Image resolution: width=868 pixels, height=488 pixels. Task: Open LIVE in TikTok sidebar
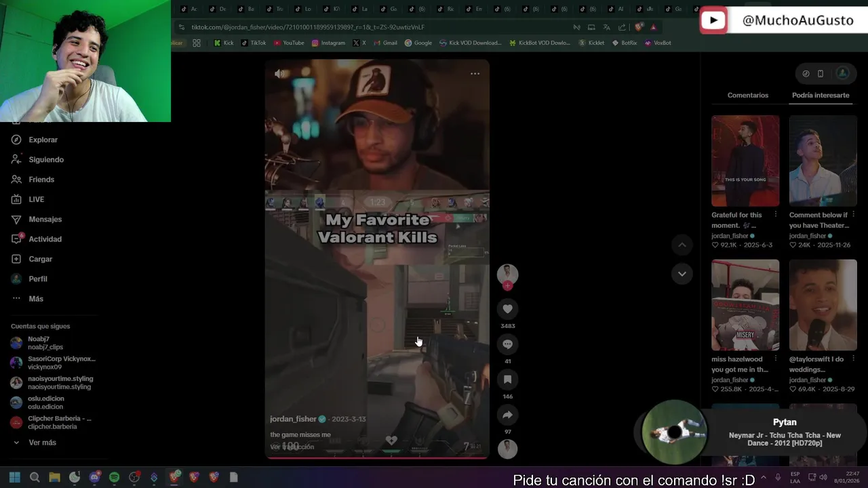[28, 199]
